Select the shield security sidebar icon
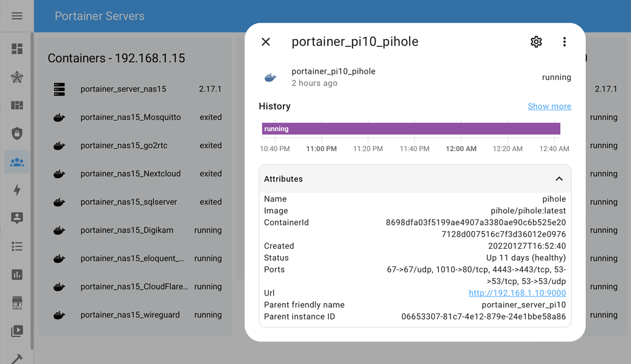The image size is (631, 364). click(16, 133)
